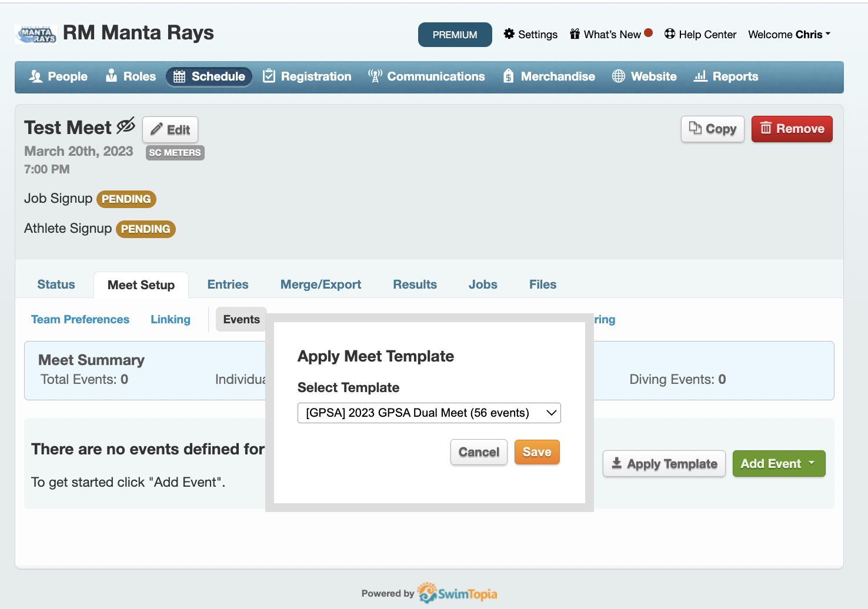Go to People in navigation bar
This screenshot has height=609, width=868.
(x=58, y=76)
